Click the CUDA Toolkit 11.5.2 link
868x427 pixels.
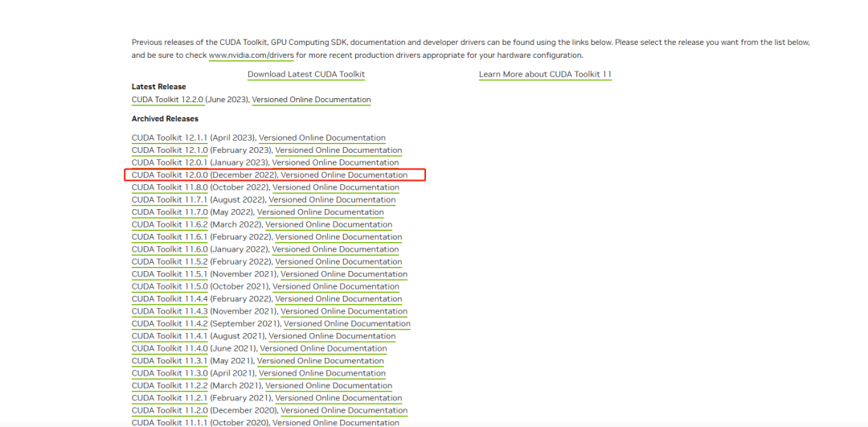170,261
